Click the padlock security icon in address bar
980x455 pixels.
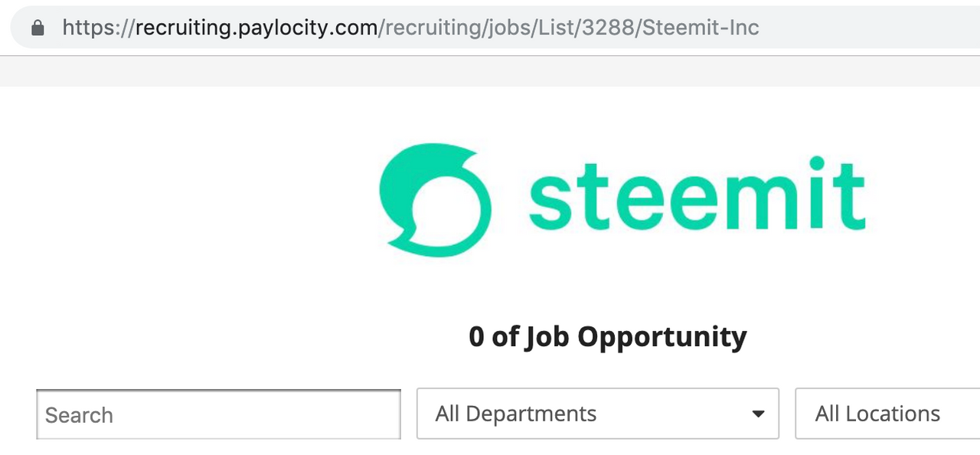pyautogui.click(x=38, y=28)
